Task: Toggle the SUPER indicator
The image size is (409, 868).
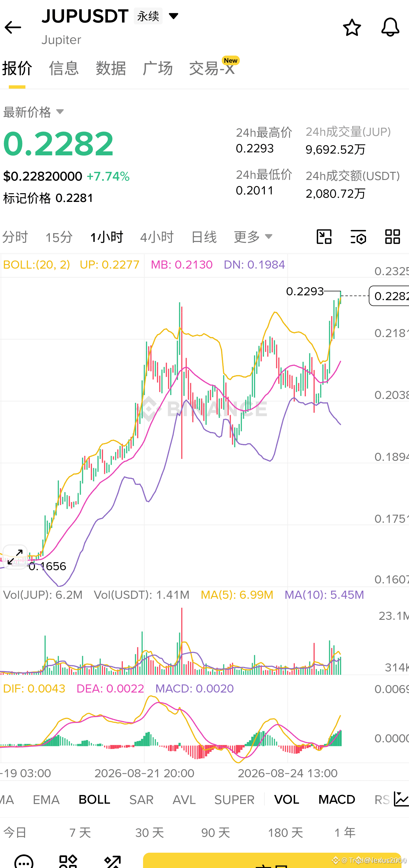Action: pyautogui.click(x=234, y=799)
